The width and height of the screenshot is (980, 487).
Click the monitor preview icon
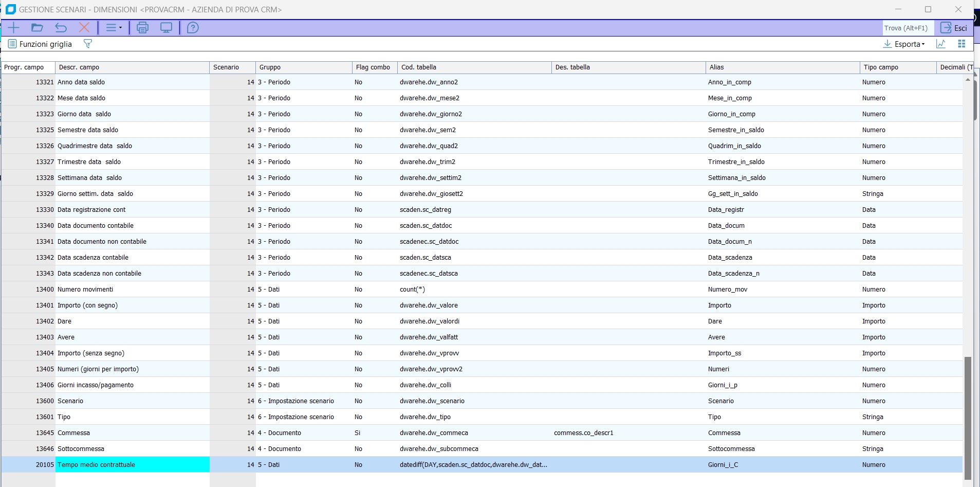coord(166,28)
